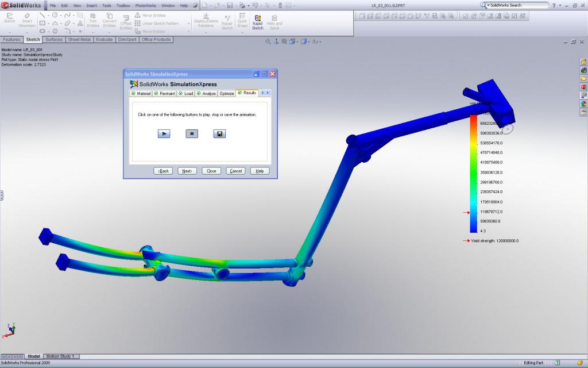Viewport: 588px width, 368px height.
Task: Select the Offset Entities tool
Action: pos(126,23)
